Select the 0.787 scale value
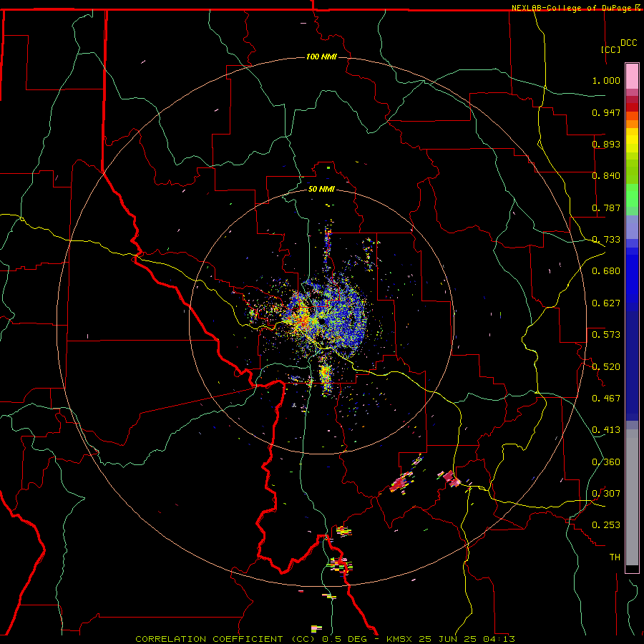Viewport: 644px width, 644px height. [606, 208]
